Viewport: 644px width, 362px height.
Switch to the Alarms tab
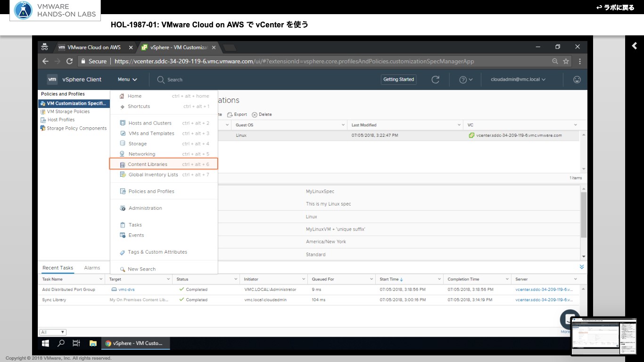tap(92, 268)
